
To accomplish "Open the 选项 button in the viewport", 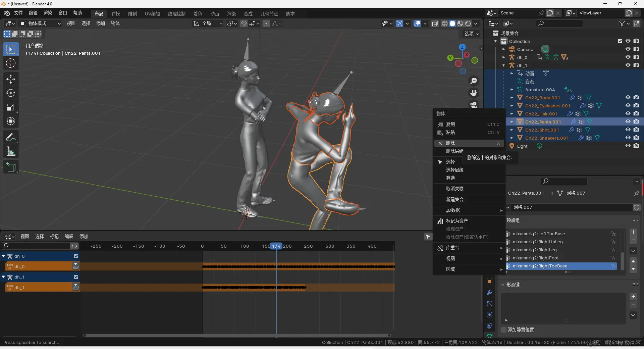I will tap(472, 34).
